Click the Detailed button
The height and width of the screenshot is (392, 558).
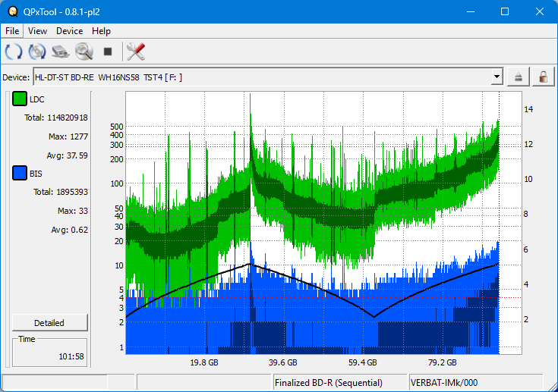point(49,323)
